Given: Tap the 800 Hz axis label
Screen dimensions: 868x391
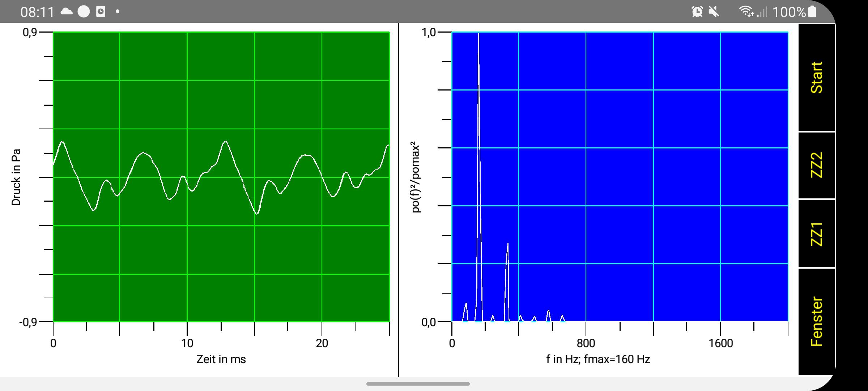Looking at the screenshot, I should [x=586, y=343].
